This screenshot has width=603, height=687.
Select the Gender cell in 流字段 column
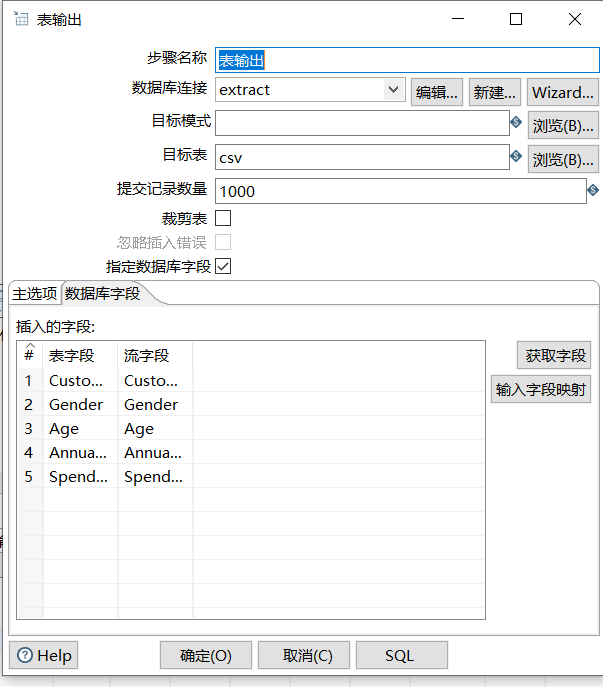click(156, 404)
